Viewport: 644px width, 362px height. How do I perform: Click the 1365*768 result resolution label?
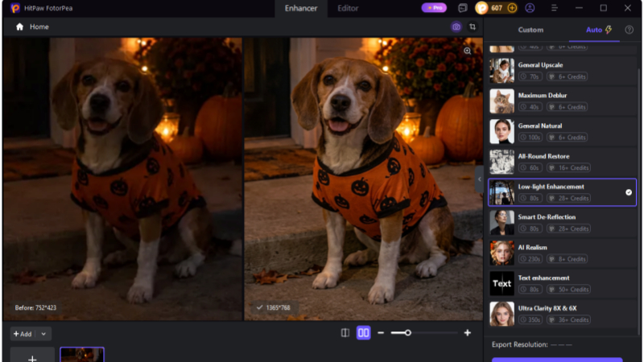tap(274, 308)
